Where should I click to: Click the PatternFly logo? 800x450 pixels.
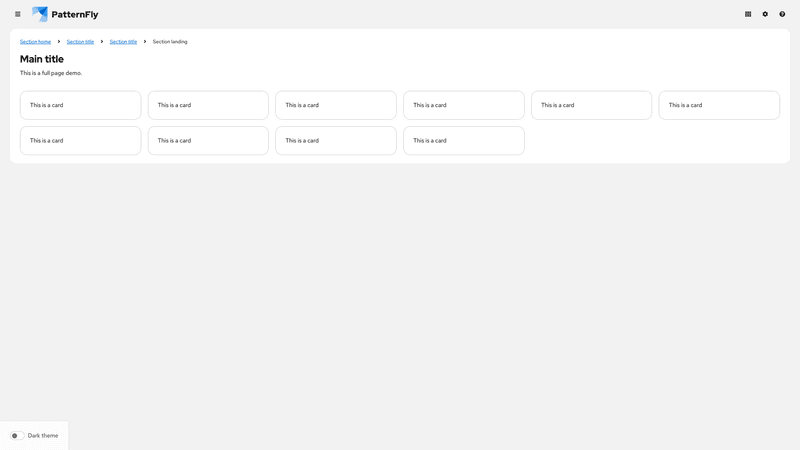point(65,14)
